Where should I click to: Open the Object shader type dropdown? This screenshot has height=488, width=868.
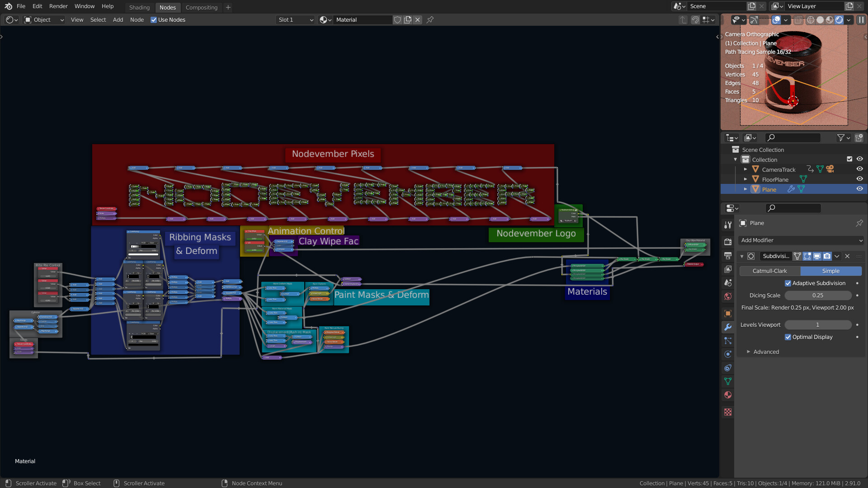[44, 20]
